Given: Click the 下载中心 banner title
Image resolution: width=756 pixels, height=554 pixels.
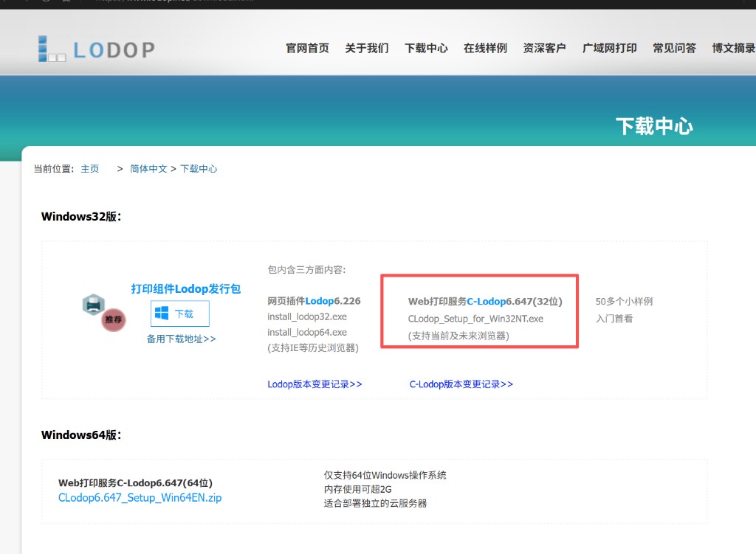Looking at the screenshot, I should [x=654, y=126].
